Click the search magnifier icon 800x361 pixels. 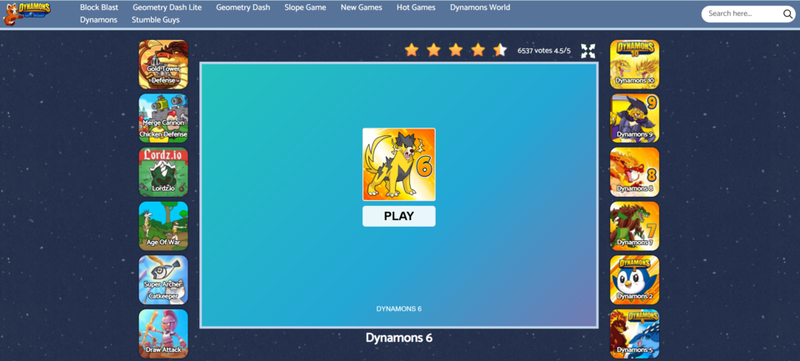tap(788, 14)
